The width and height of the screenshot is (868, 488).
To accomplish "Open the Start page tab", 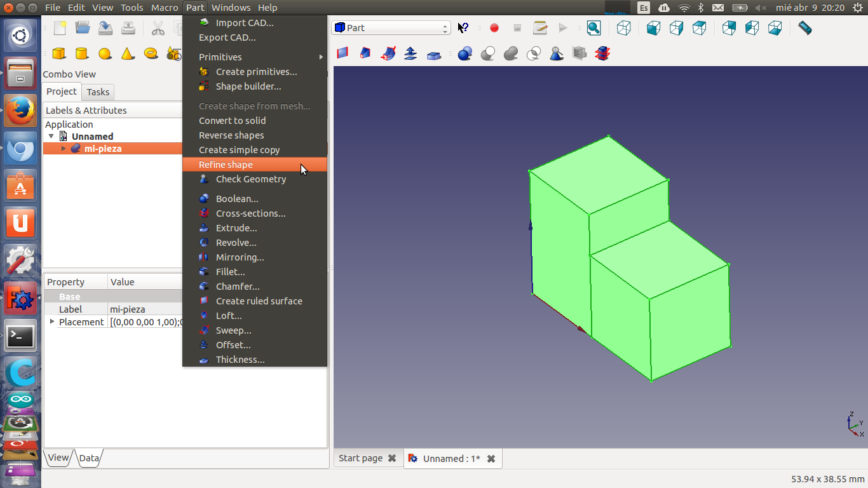I will point(360,458).
